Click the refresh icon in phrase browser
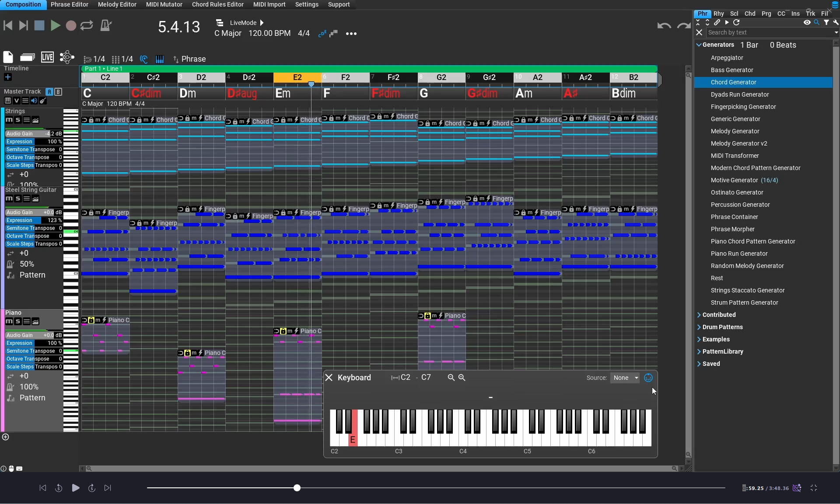Viewport: 840px width, 504px height. (736, 22)
